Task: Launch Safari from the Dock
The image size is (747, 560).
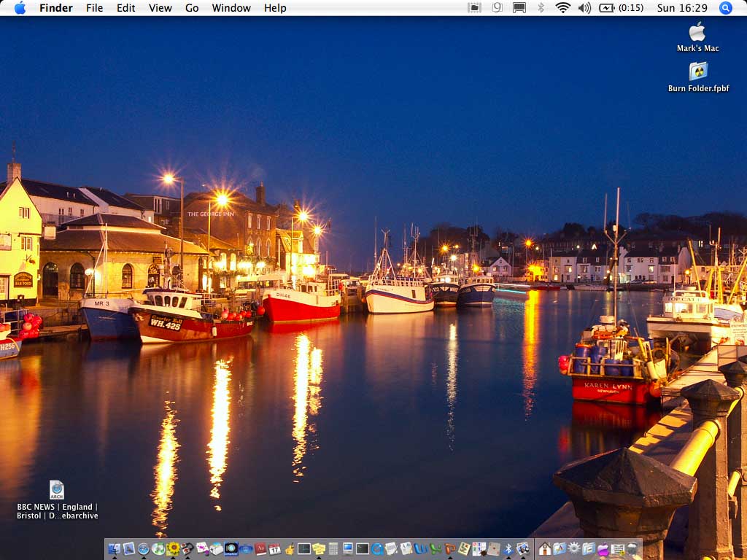Action: click(x=143, y=548)
